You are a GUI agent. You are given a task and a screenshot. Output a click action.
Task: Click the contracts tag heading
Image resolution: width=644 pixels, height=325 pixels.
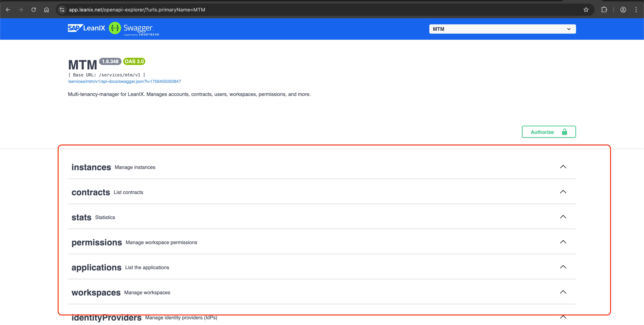(x=91, y=192)
